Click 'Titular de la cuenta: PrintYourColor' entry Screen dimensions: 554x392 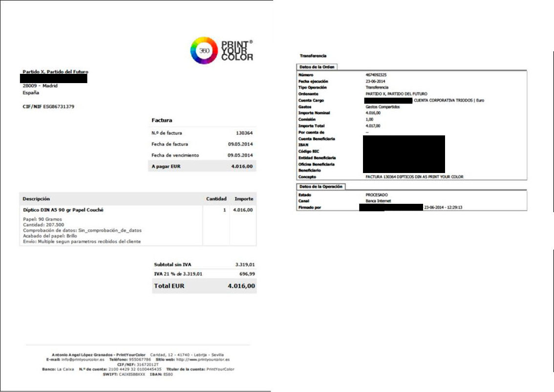[200, 370]
